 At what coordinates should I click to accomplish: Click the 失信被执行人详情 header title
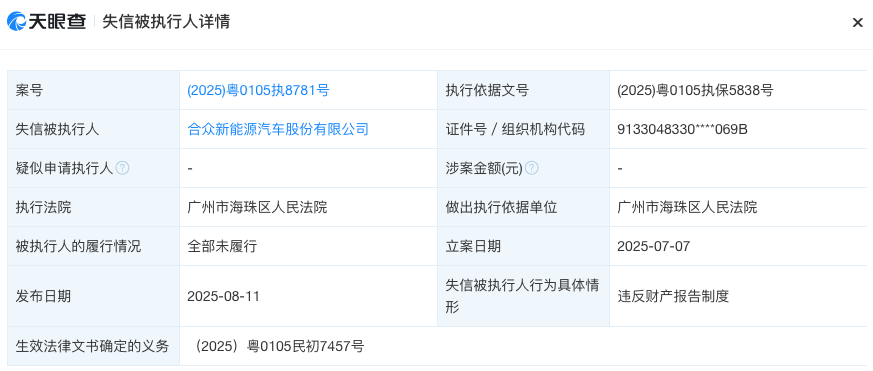[x=166, y=22]
